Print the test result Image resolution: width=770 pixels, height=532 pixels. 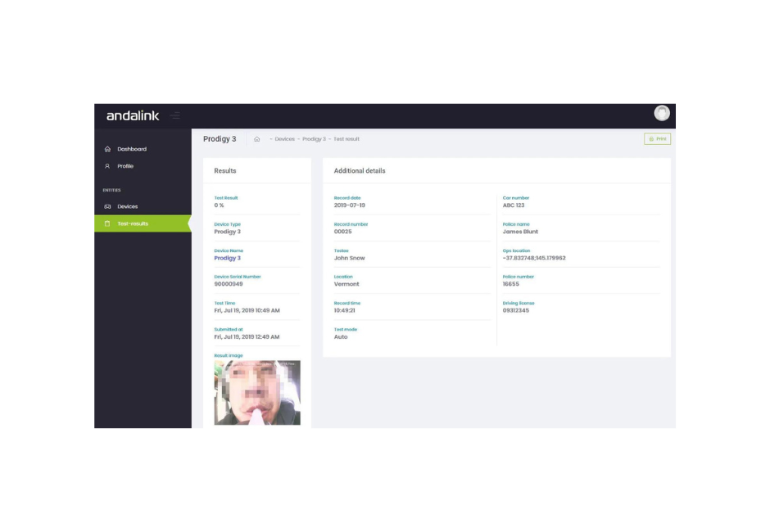click(x=657, y=139)
